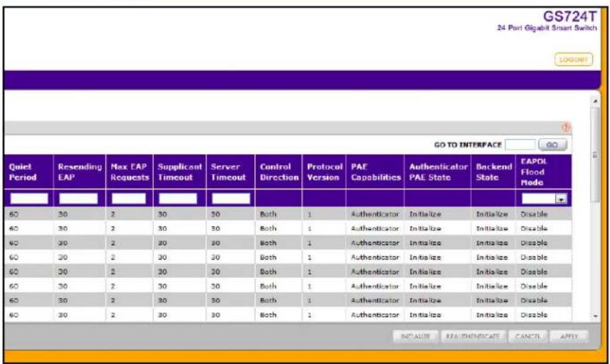This screenshot has height=364, width=610.
Task: Click the APPLY button
Action: click(569, 336)
